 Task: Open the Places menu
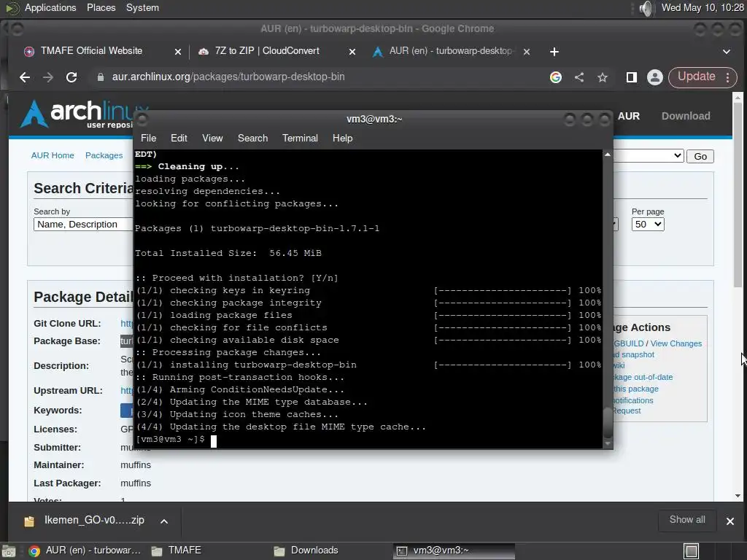coord(101,7)
